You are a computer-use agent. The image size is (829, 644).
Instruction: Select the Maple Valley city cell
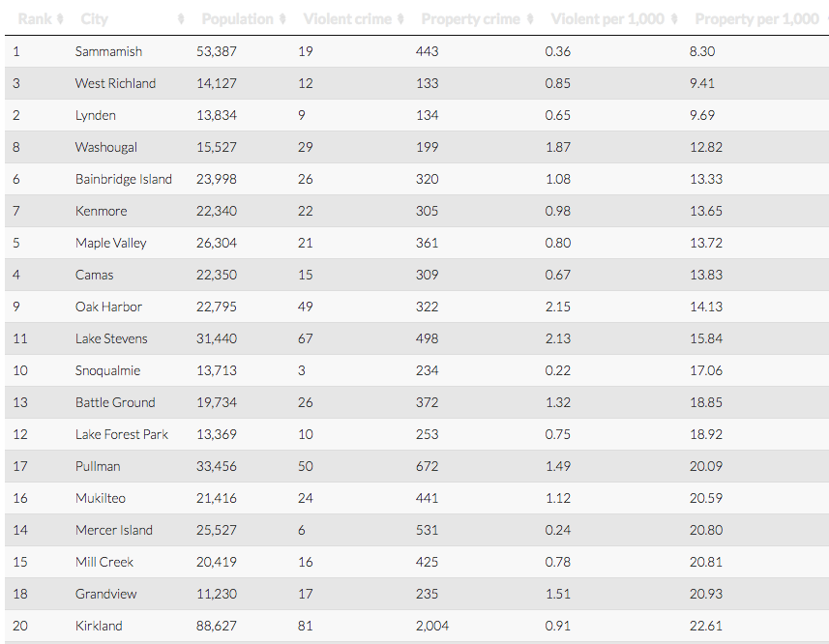110,243
